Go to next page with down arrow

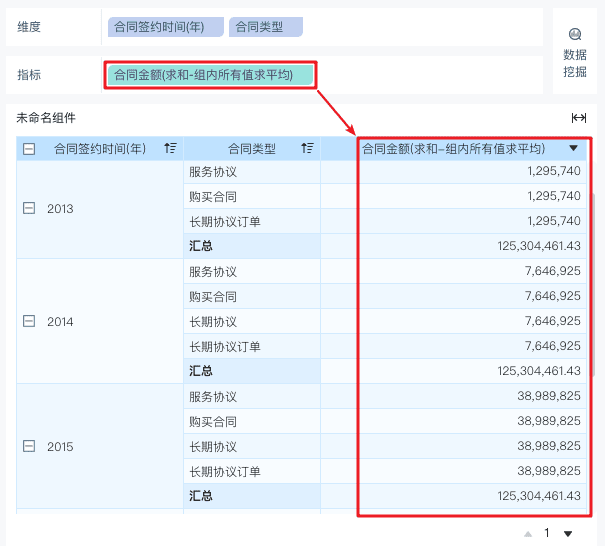568,534
